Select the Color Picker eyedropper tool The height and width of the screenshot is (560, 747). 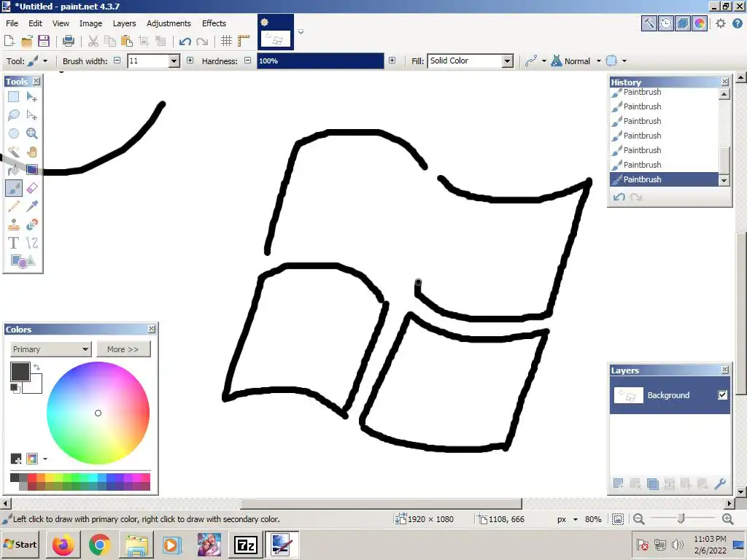click(x=32, y=206)
